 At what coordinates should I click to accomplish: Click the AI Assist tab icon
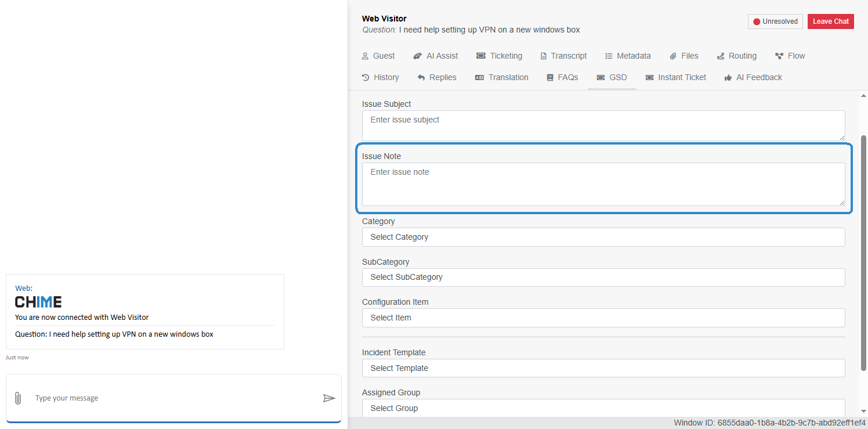pyautogui.click(x=417, y=56)
